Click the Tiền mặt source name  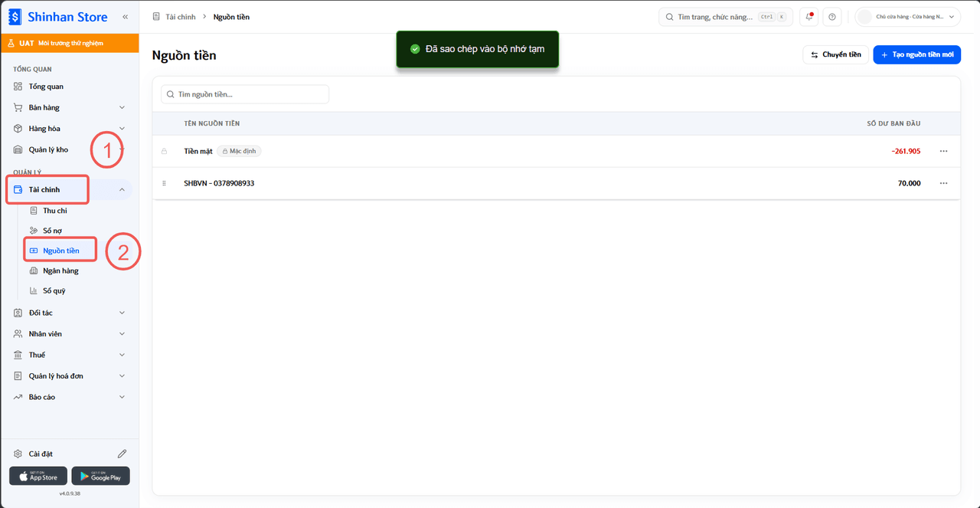point(198,151)
